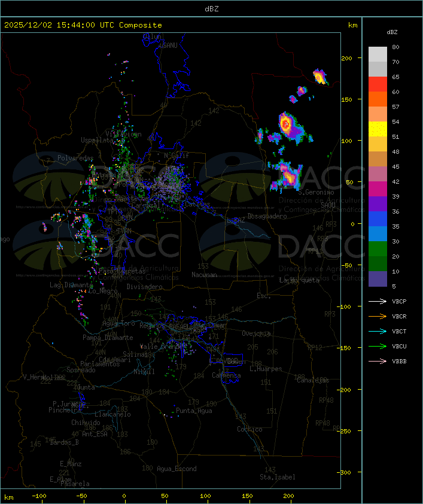Pick the magenta 39-42 dBZ legend swatch
423x504 pixels.
(378, 189)
